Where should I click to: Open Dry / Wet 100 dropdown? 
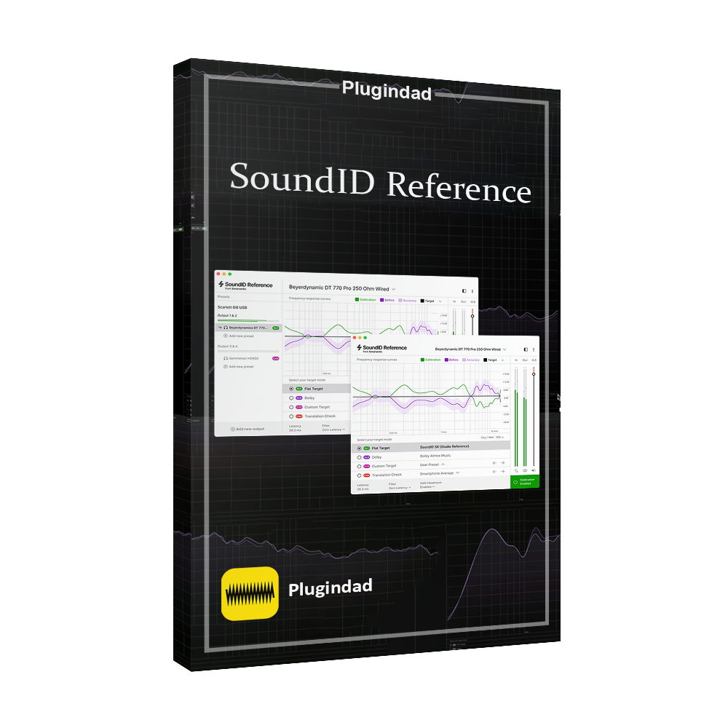[493, 438]
